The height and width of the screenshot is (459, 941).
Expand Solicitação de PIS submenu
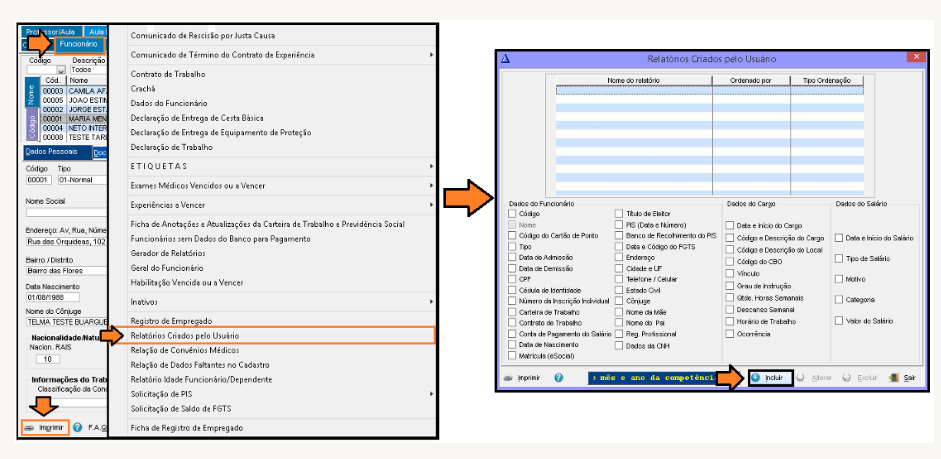click(432, 394)
